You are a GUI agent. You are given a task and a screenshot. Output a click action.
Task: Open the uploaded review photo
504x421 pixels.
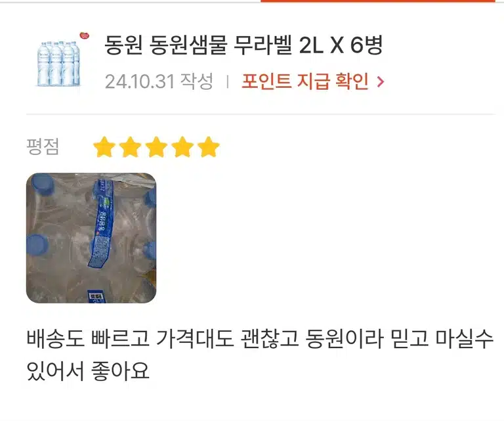91,238
